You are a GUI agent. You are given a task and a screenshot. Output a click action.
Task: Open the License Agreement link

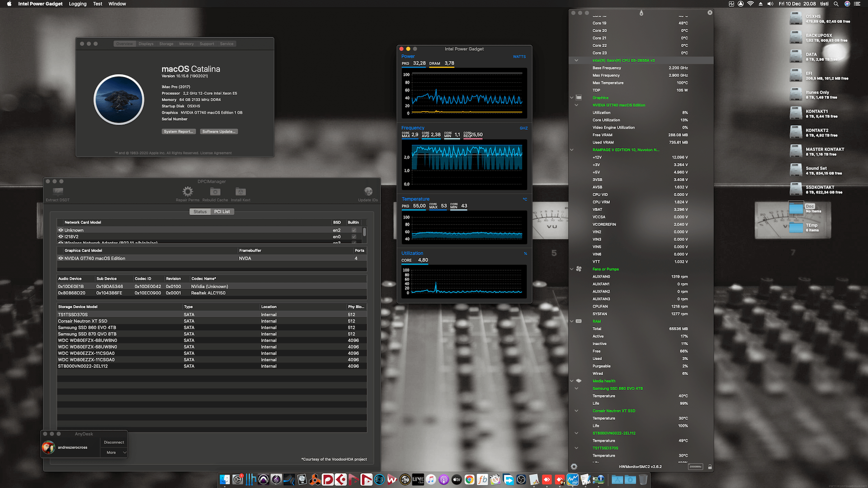216,153
